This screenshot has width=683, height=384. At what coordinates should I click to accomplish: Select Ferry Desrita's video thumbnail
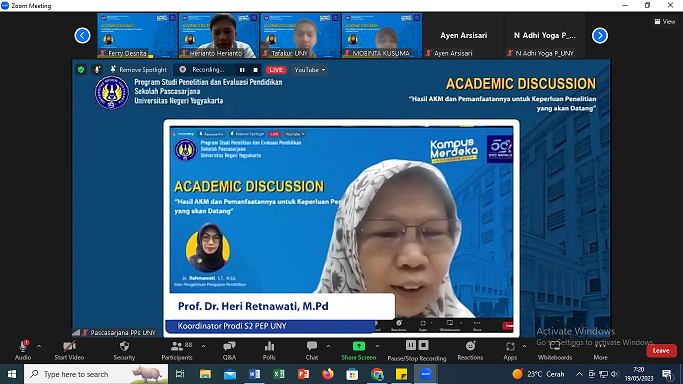(137, 35)
